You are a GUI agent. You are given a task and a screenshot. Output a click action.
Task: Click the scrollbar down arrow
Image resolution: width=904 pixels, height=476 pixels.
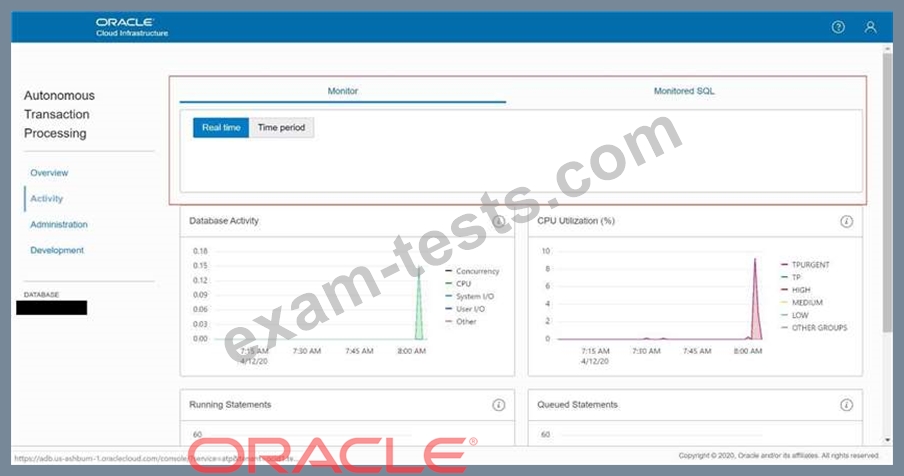(887, 440)
